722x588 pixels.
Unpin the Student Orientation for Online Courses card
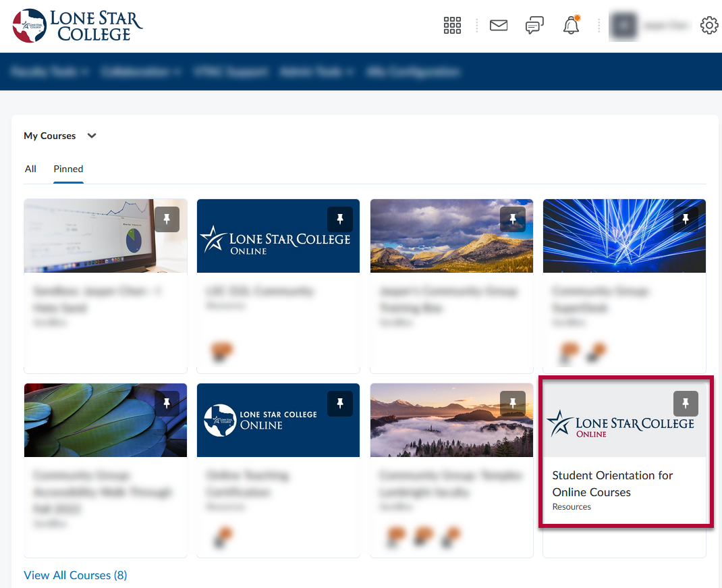click(x=686, y=403)
